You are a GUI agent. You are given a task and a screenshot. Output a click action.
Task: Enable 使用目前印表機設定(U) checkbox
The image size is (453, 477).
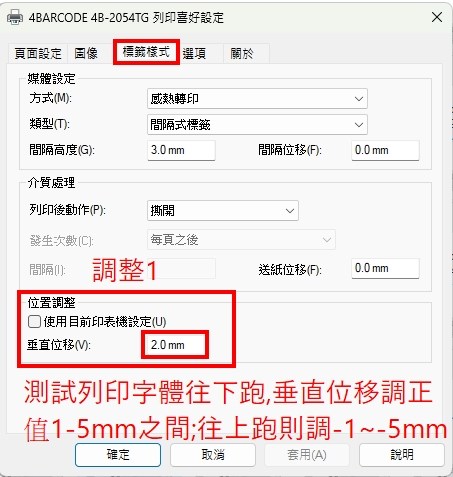tap(34, 322)
